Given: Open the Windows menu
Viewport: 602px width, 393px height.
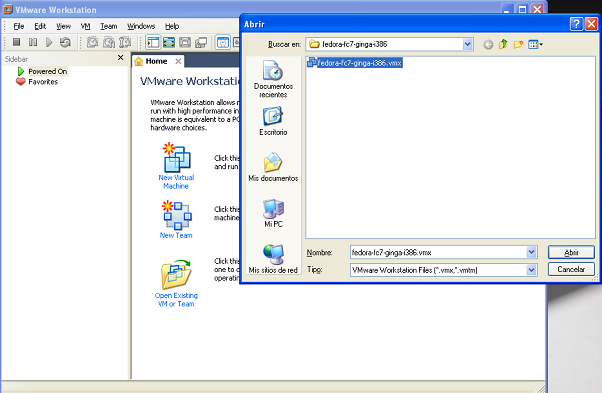Looking at the screenshot, I should pyautogui.click(x=141, y=26).
